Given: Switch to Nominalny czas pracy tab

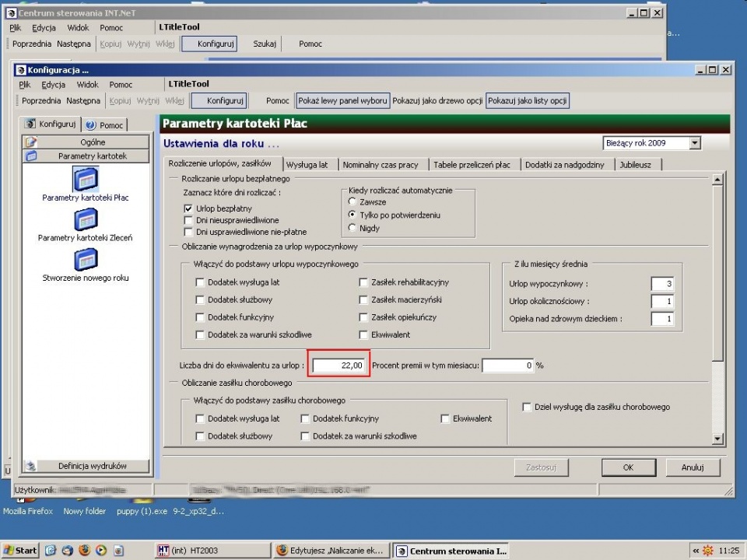Looking at the screenshot, I should [x=381, y=165].
